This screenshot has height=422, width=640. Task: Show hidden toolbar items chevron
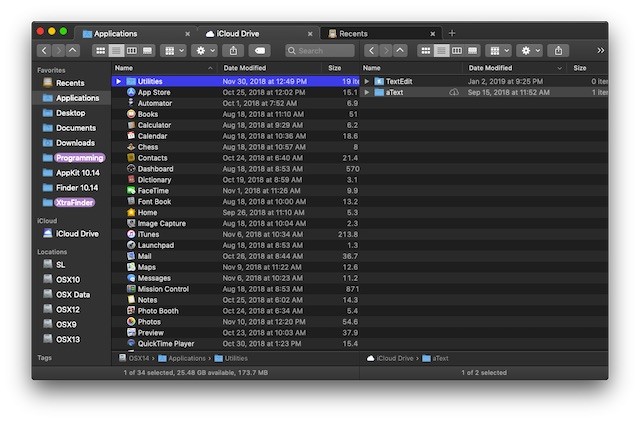(600, 51)
